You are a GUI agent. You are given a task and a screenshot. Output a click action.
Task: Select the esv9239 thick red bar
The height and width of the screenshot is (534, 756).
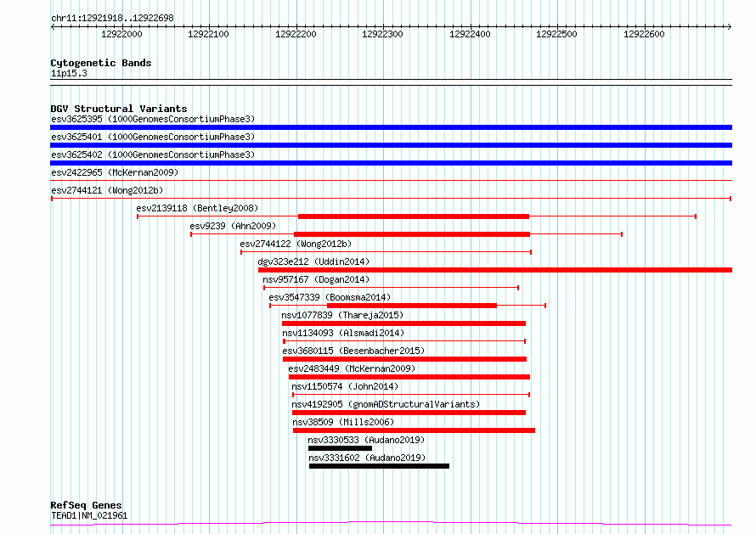pos(412,234)
